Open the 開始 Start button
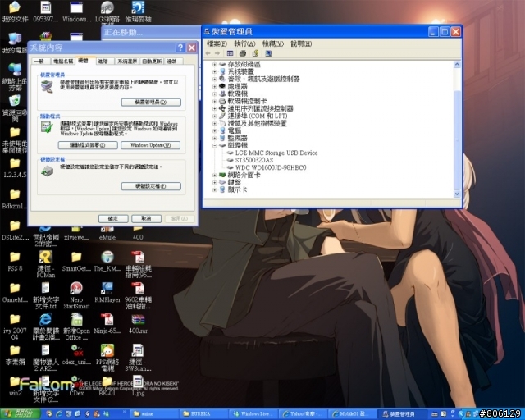Screen dimensions: 525x420 (19, 413)
